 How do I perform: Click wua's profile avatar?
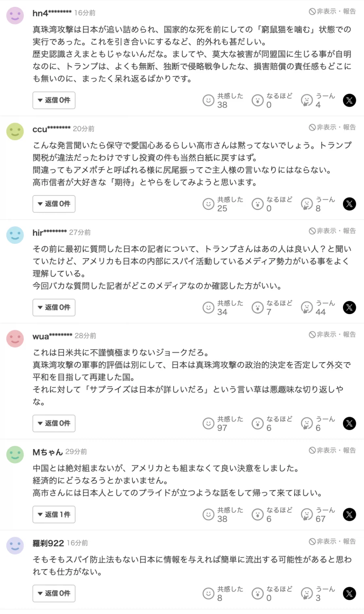(x=15, y=339)
